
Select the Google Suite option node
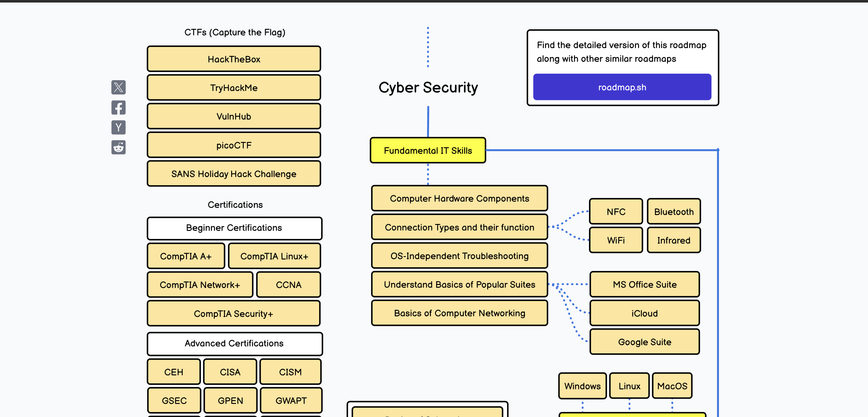pos(644,342)
